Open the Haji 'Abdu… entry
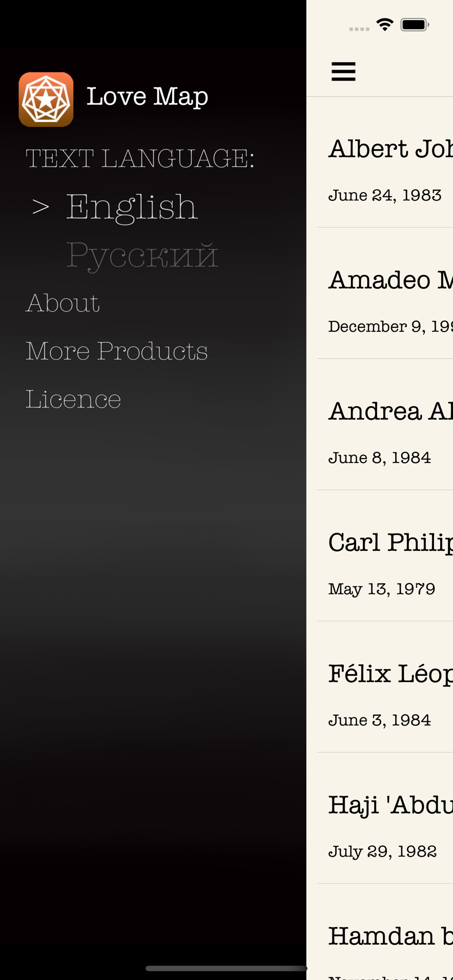The width and height of the screenshot is (453, 980). (385, 818)
